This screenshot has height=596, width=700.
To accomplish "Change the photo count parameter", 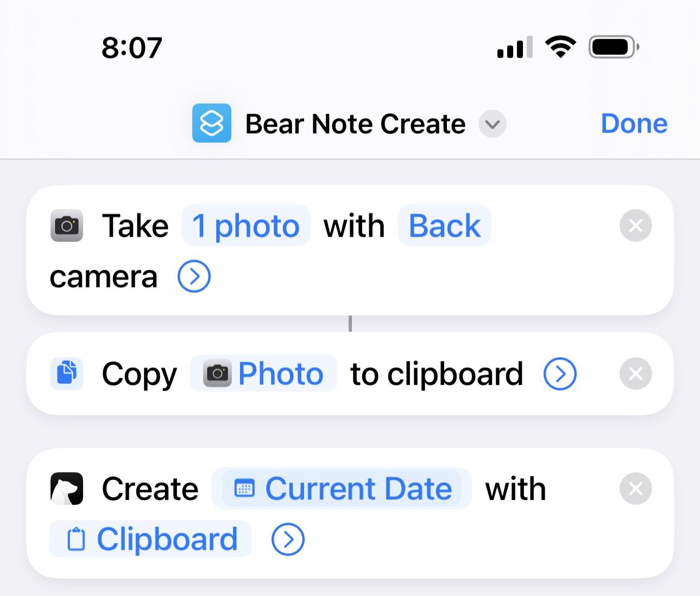I will (x=245, y=226).
